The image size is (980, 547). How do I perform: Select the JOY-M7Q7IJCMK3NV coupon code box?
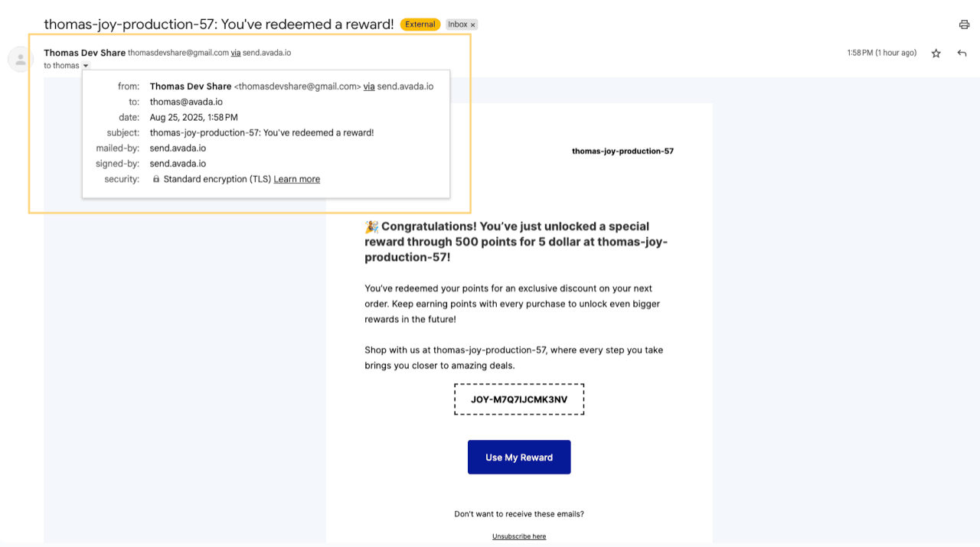click(x=519, y=399)
